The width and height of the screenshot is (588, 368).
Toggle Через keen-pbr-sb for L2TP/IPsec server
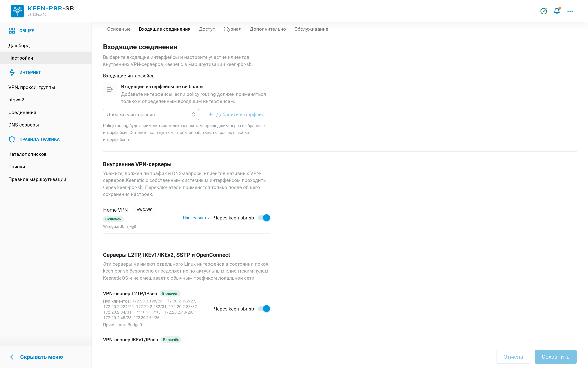point(264,309)
